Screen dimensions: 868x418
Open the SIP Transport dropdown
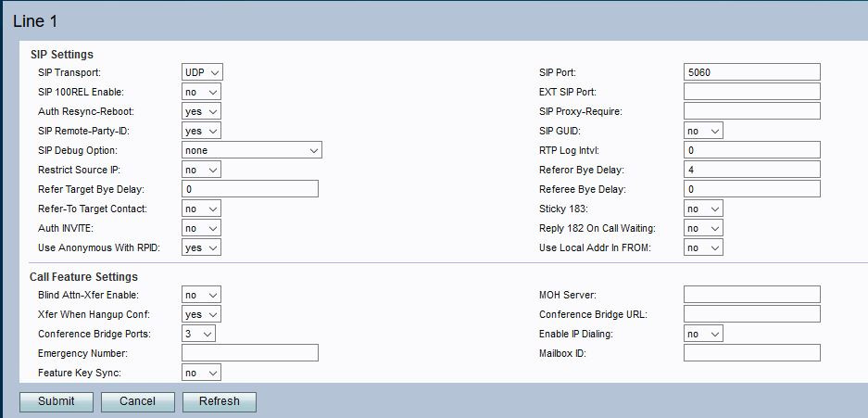(x=202, y=72)
